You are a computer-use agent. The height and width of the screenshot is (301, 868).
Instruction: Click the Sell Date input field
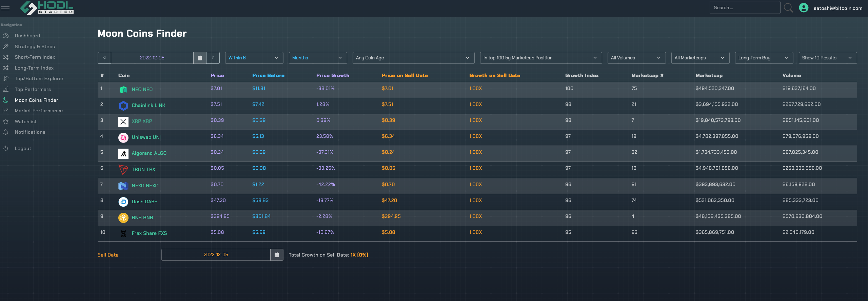pos(216,255)
